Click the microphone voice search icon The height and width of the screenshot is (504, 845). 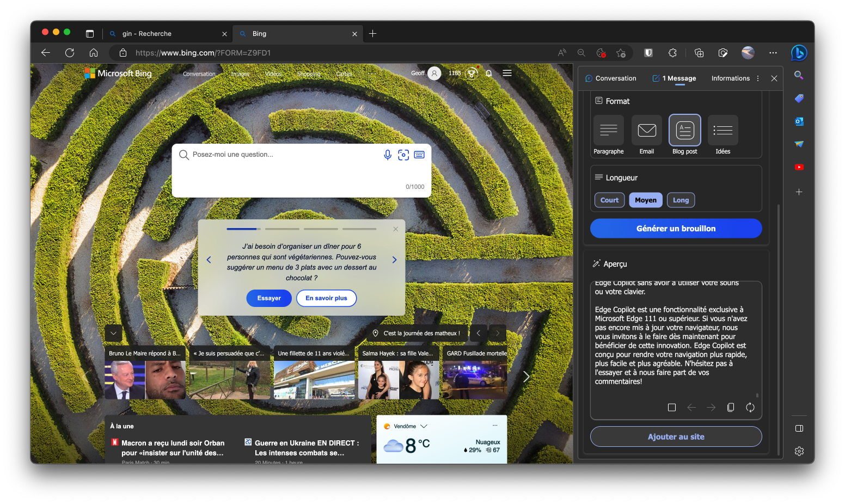point(387,155)
